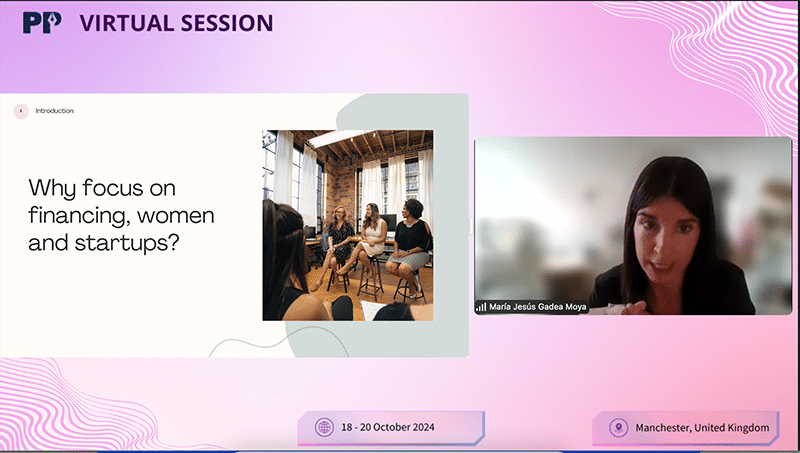Click the panel discussion photo on slide
Viewport: 800px width, 453px height.
[347, 225]
